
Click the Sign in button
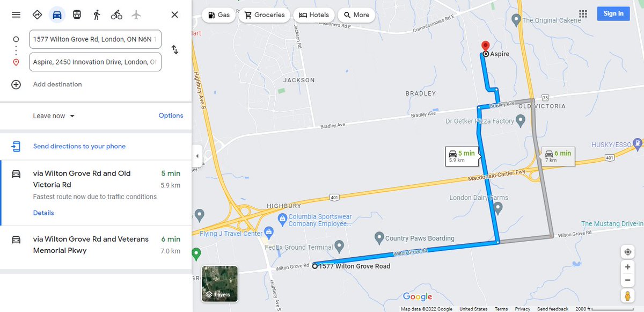[613, 14]
